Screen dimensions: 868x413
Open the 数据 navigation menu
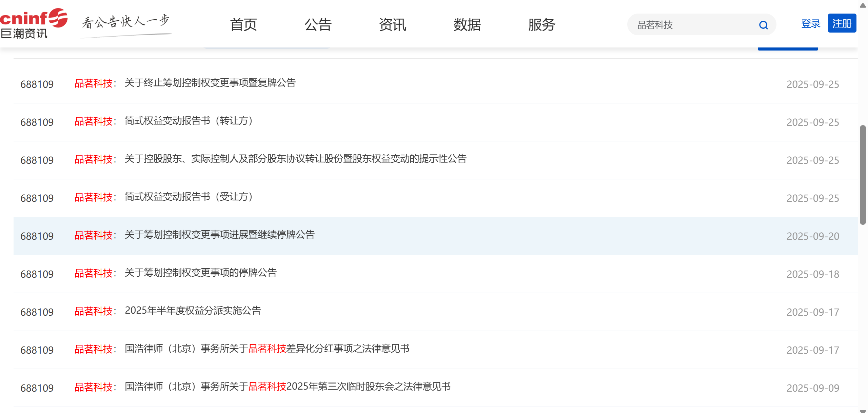467,25
